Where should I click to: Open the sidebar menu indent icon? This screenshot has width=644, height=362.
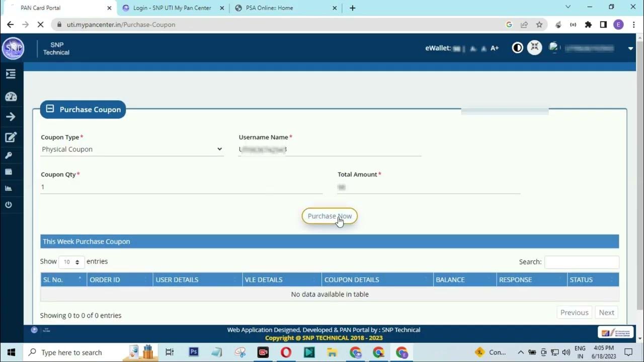pos(11,74)
